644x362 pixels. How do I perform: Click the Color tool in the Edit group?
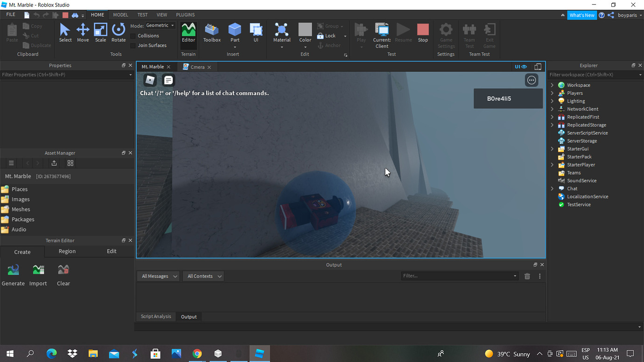305,33
